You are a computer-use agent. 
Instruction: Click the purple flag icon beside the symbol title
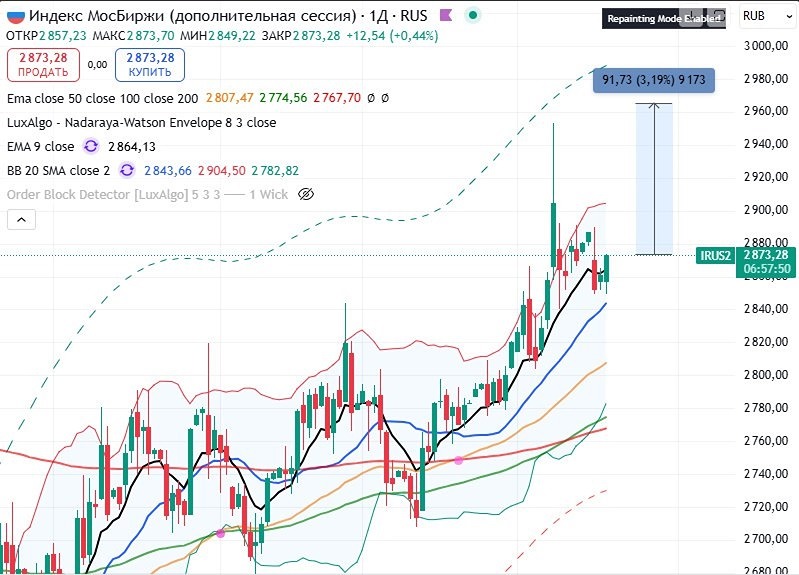coord(446,15)
